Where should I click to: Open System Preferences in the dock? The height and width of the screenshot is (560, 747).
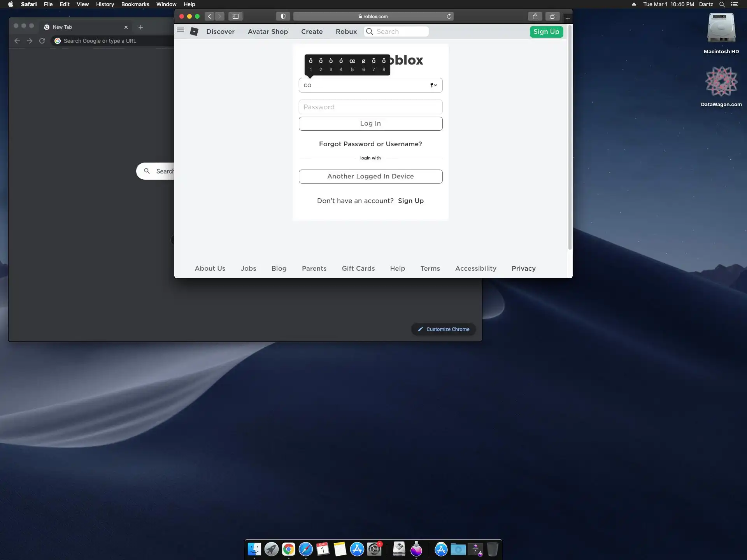pos(374,549)
